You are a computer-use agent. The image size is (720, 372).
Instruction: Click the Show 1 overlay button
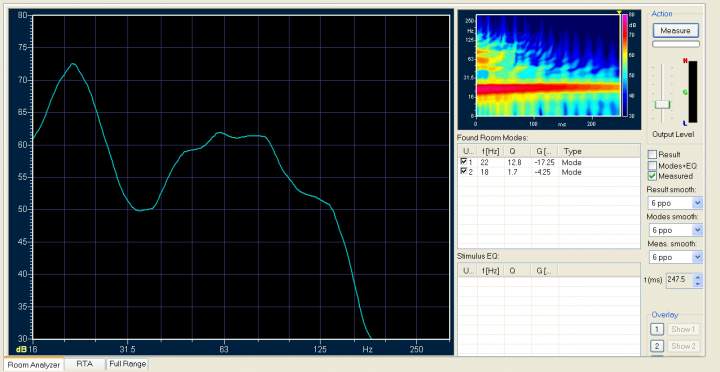tap(683, 329)
